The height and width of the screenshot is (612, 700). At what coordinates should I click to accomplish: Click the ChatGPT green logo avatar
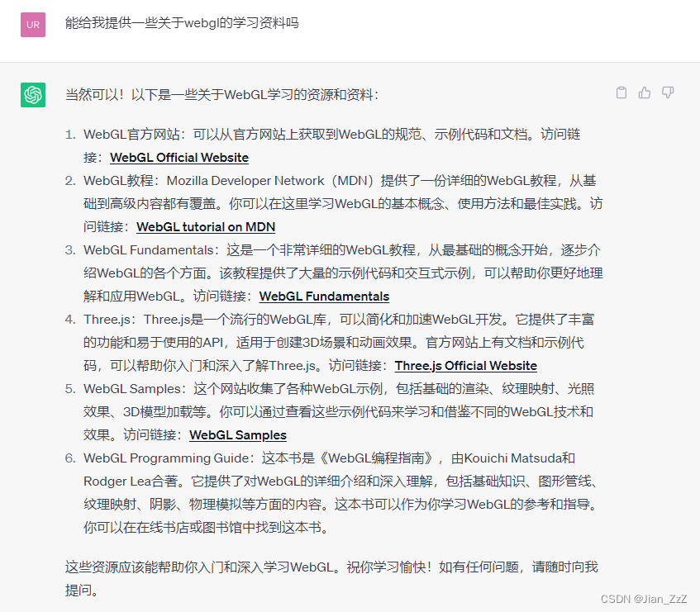[33, 94]
